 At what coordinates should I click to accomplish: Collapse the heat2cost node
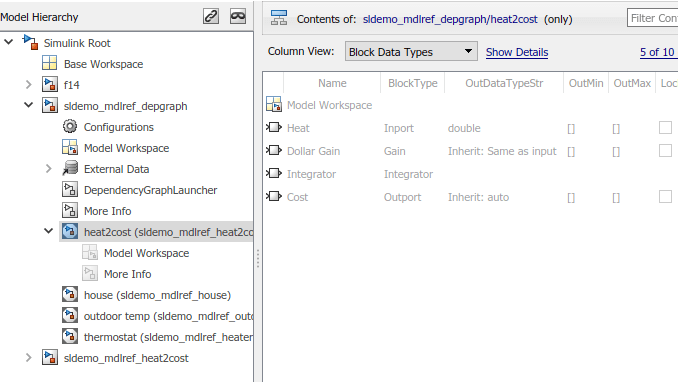(48, 231)
